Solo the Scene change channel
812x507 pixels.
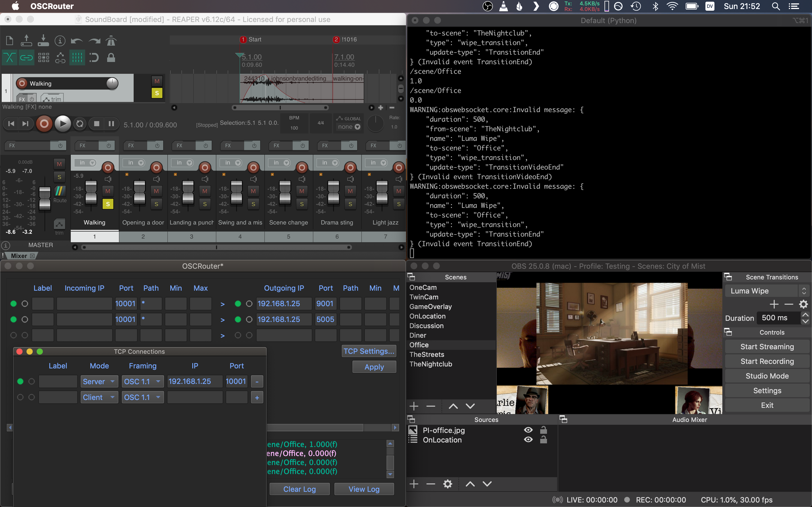302,204
